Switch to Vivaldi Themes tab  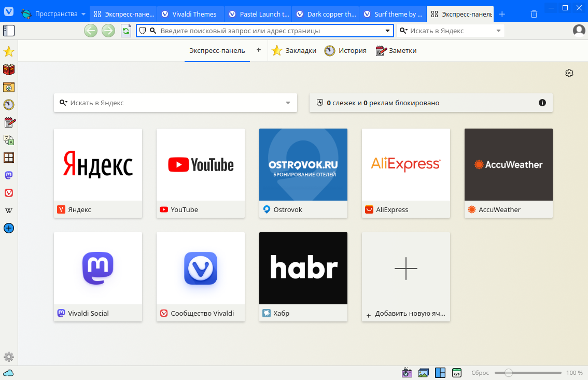point(190,14)
